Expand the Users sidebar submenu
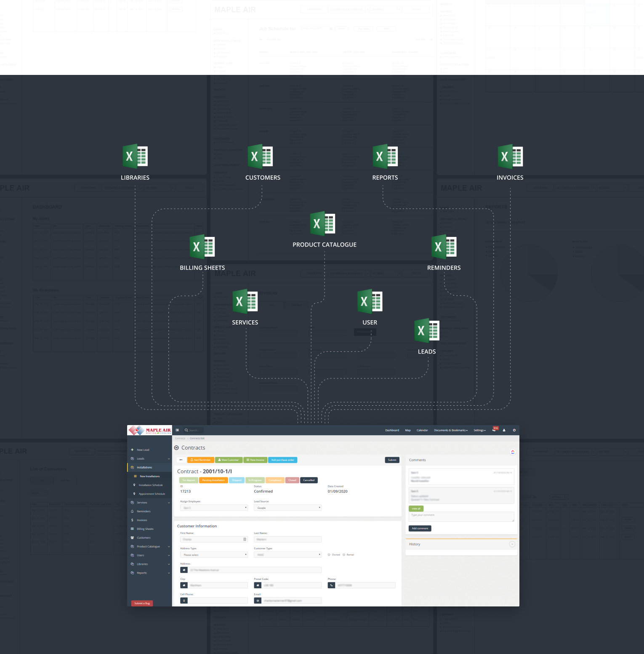This screenshot has width=644, height=654. pyautogui.click(x=169, y=556)
